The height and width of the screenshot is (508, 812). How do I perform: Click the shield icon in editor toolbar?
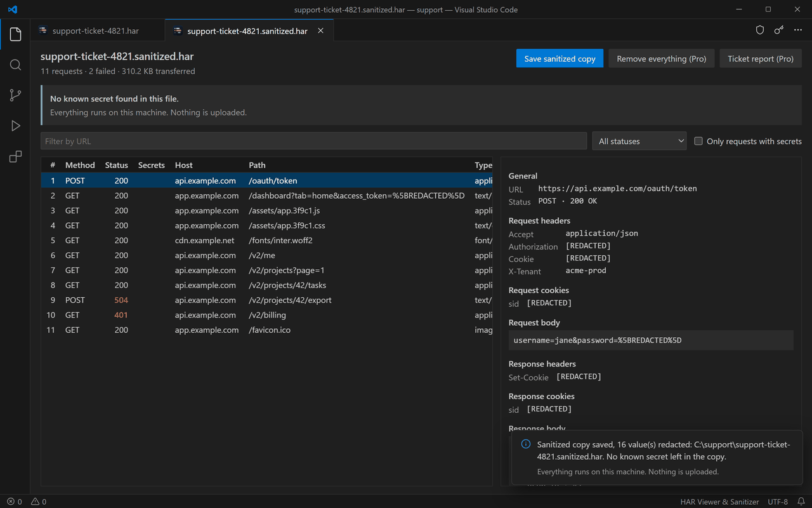coord(760,30)
